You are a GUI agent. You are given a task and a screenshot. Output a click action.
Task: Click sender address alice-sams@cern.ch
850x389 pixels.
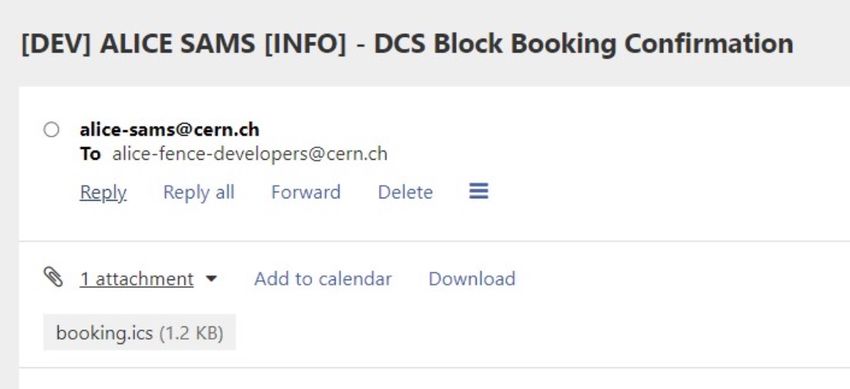(x=170, y=129)
